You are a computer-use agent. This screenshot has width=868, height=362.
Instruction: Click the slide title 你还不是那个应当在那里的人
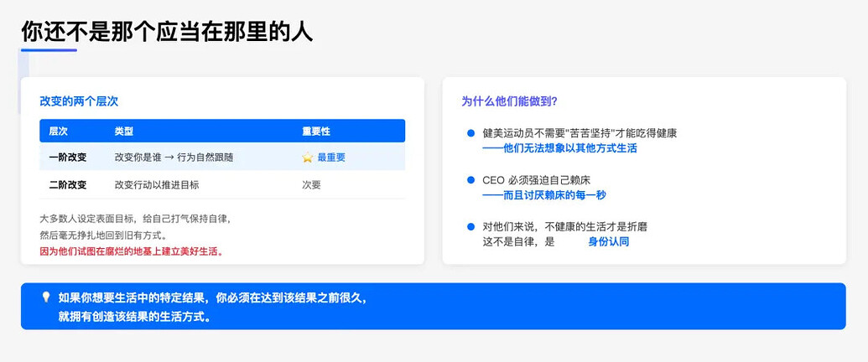[x=167, y=32]
